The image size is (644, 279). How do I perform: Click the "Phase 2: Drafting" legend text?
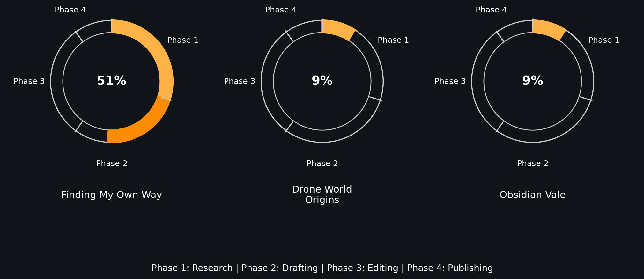click(x=280, y=268)
